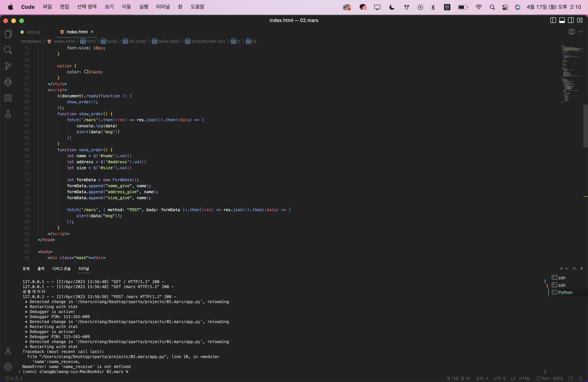Click the cursor position status 줄 128, 열 33

point(459,378)
